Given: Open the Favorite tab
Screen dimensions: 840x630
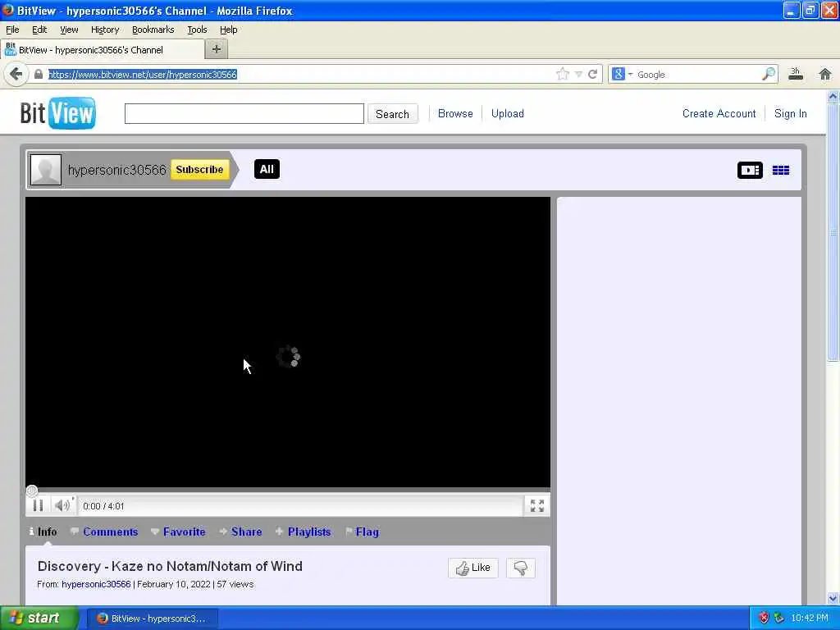Looking at the screenshot, I should click(x=178, y=532).
